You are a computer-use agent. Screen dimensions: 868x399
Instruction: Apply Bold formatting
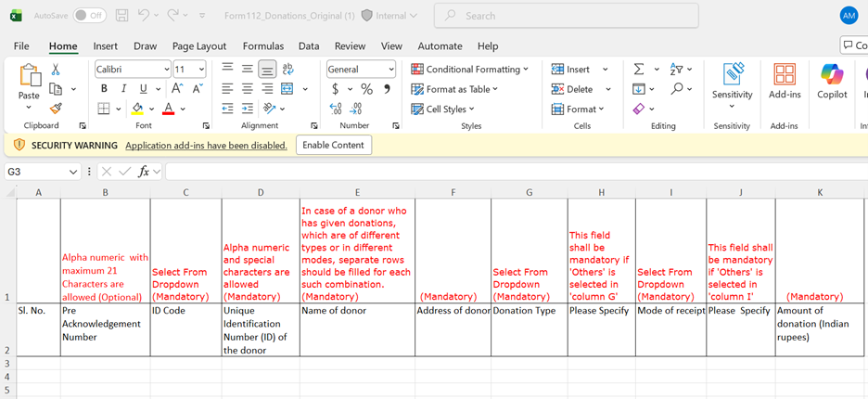[104, 89]
